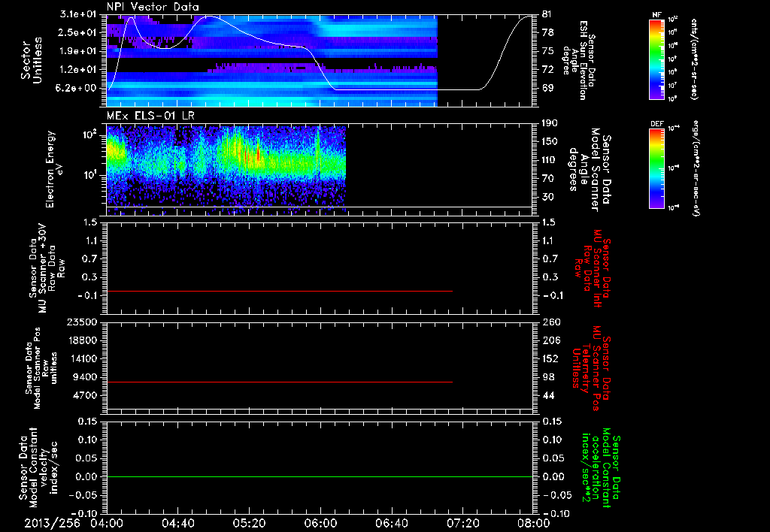Select the "Electron Energy eV" axis title
The image size is (770, 532).
point(53,169)
